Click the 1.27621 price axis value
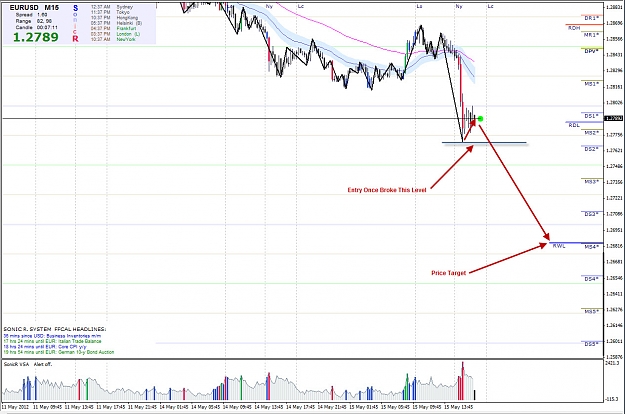Image resolution: width=625 pixels, height=414 pixels. pyautogui.click(x=614, y=150)
